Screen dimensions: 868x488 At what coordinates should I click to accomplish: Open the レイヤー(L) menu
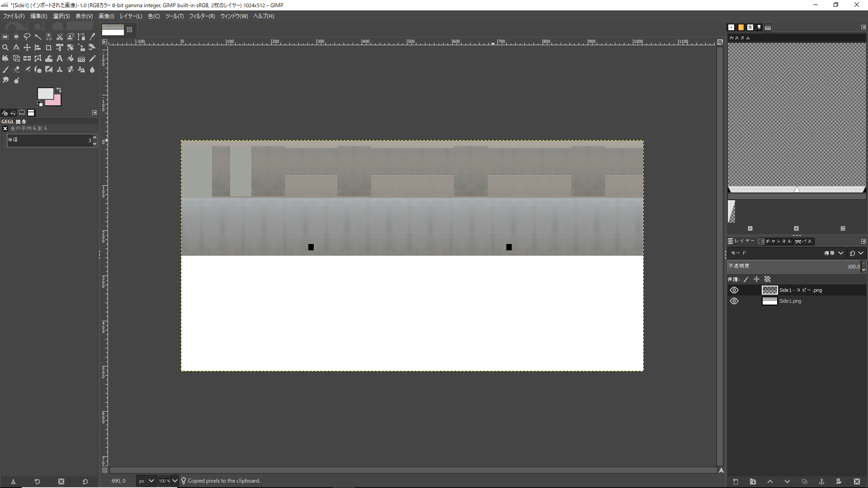click(x=131, y=16)
